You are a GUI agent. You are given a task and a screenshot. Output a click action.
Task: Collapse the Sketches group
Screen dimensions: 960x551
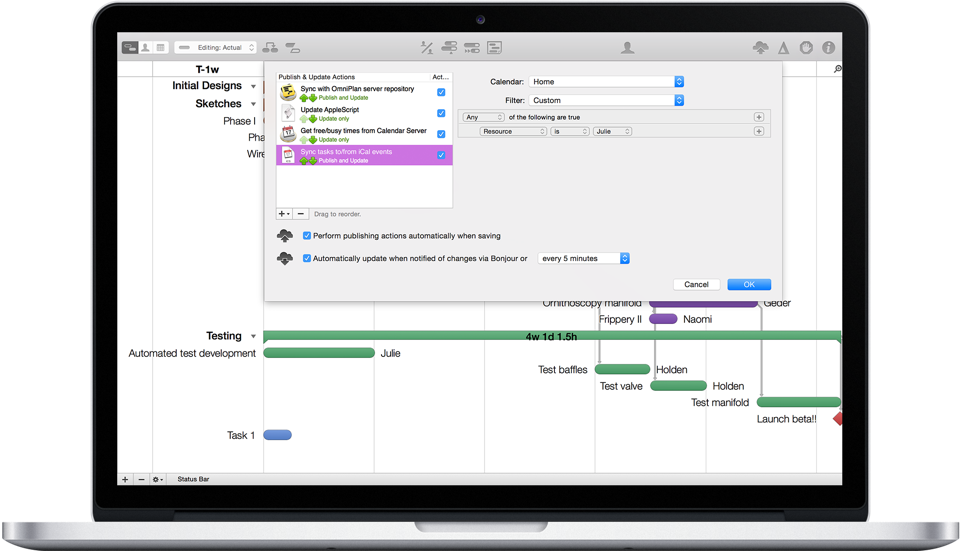[253, 104]
